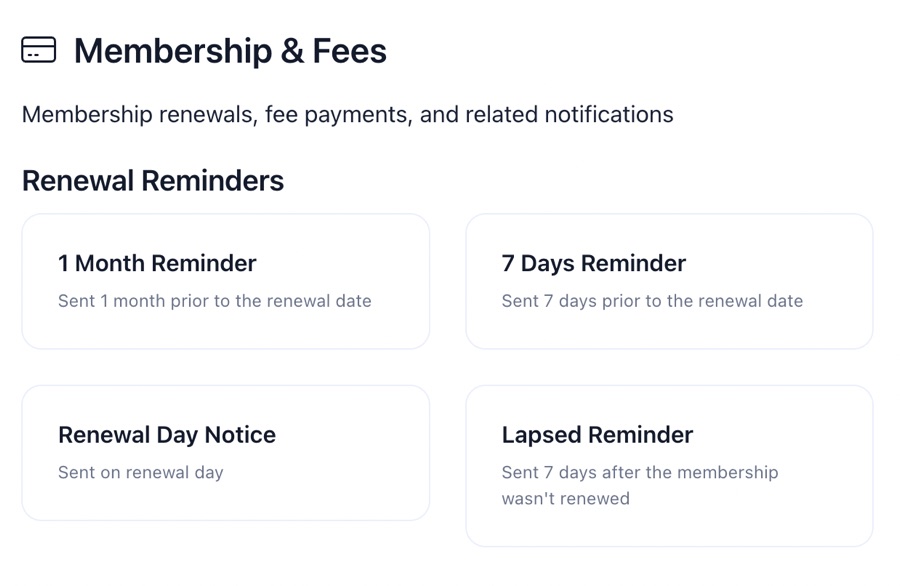Click the Membership & Fees heading
The width and height of the screenshot is (900, 586).
pyautogui.click(x=230, y=51)
